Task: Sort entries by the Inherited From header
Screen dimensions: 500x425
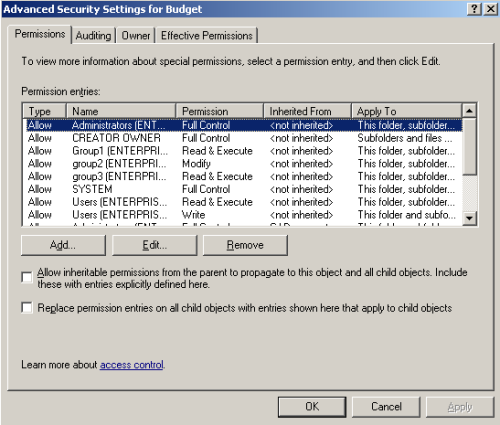Action: tap(307, 111)
